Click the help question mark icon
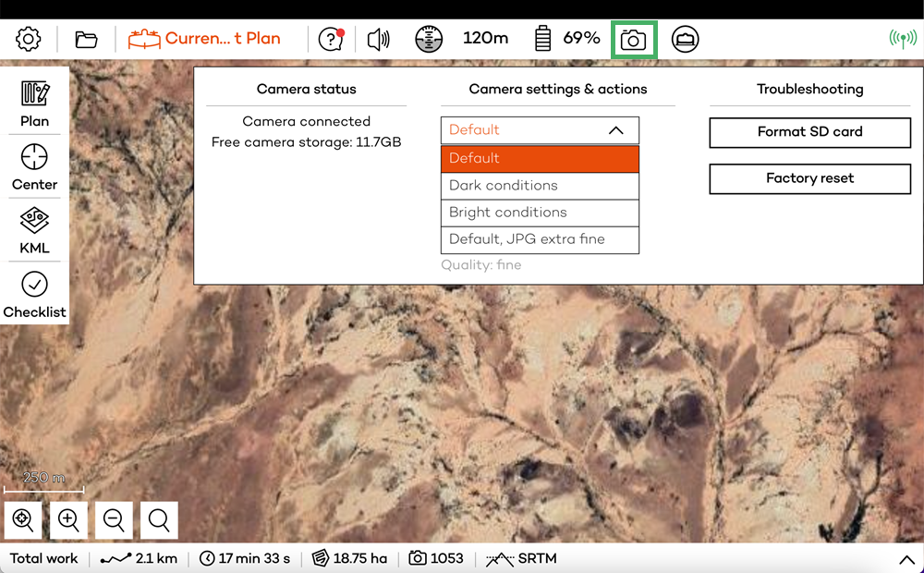This screenshot has height=573, width=924. point(331,39)
